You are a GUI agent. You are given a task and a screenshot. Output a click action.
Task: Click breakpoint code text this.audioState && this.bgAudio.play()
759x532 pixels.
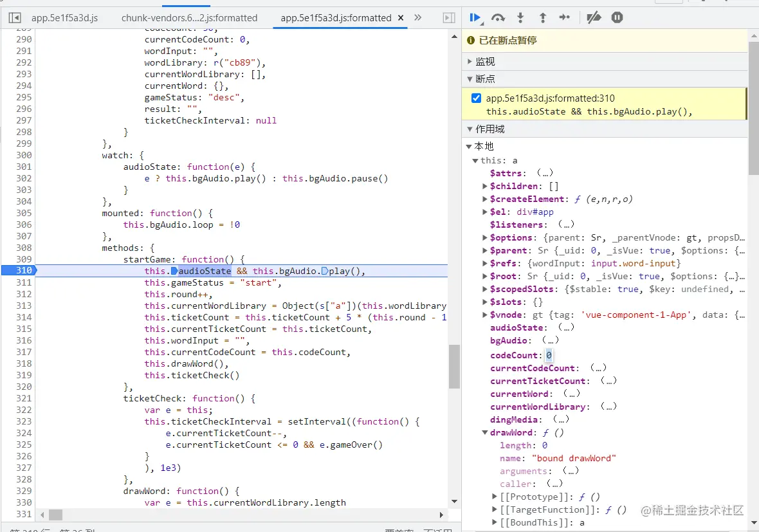[589, 112]
